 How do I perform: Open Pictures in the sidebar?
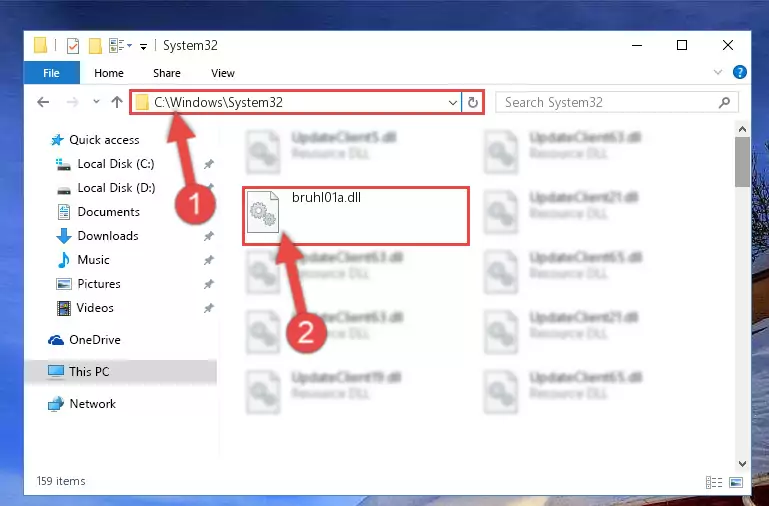(89, 284)
